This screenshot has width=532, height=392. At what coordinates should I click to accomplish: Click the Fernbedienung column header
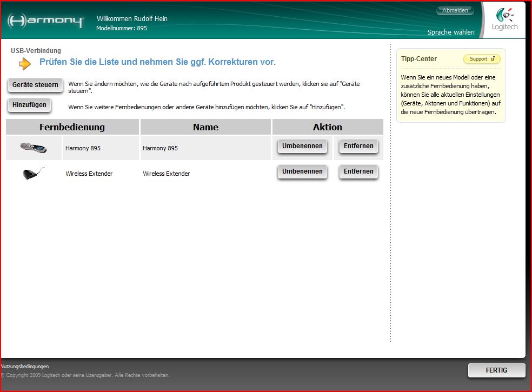[x=72, y=127]
